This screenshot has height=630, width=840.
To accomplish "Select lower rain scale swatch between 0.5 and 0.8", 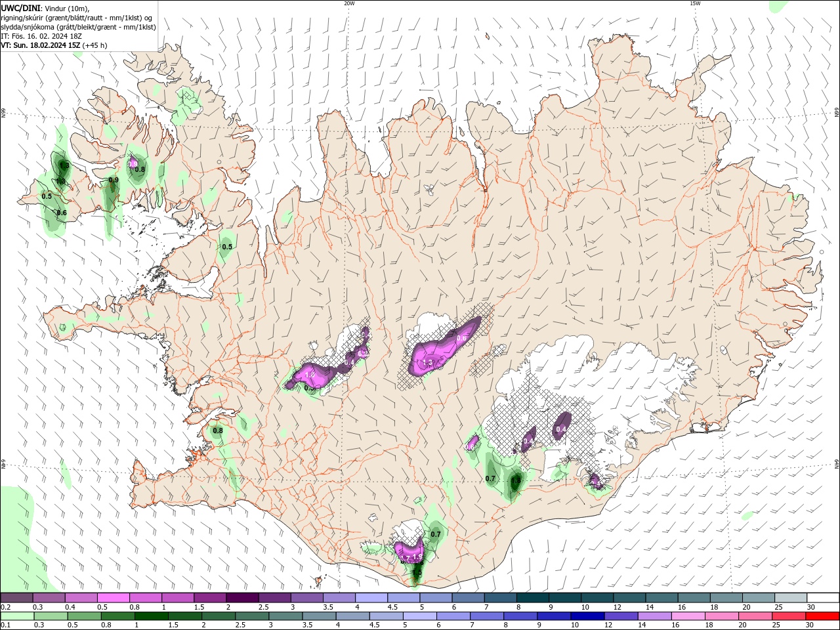I will 84,616.
